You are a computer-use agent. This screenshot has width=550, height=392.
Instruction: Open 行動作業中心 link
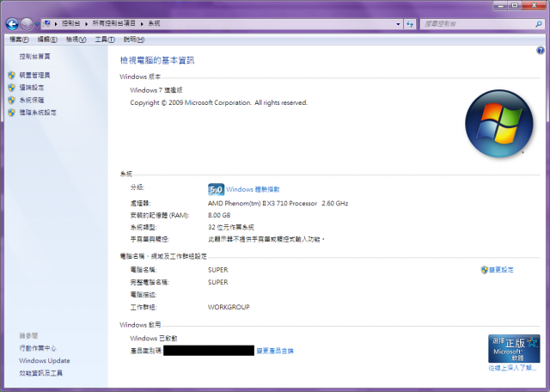pos(38,348)
